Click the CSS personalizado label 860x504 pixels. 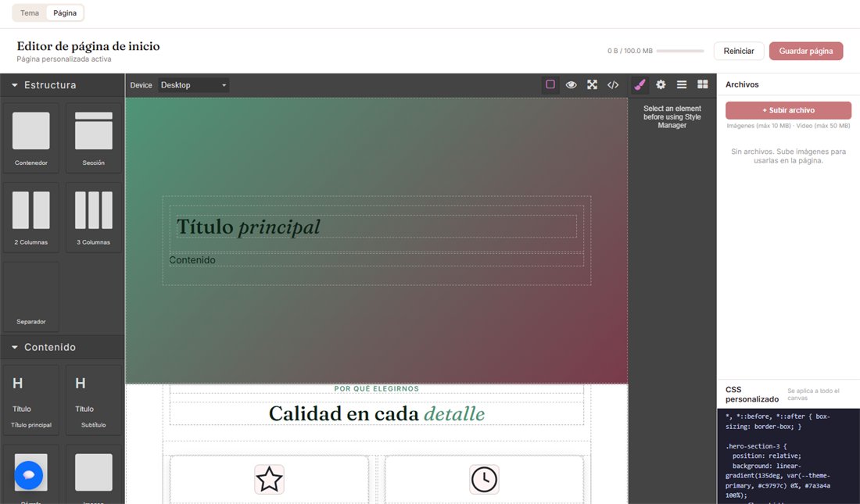[x=752, y=395]
